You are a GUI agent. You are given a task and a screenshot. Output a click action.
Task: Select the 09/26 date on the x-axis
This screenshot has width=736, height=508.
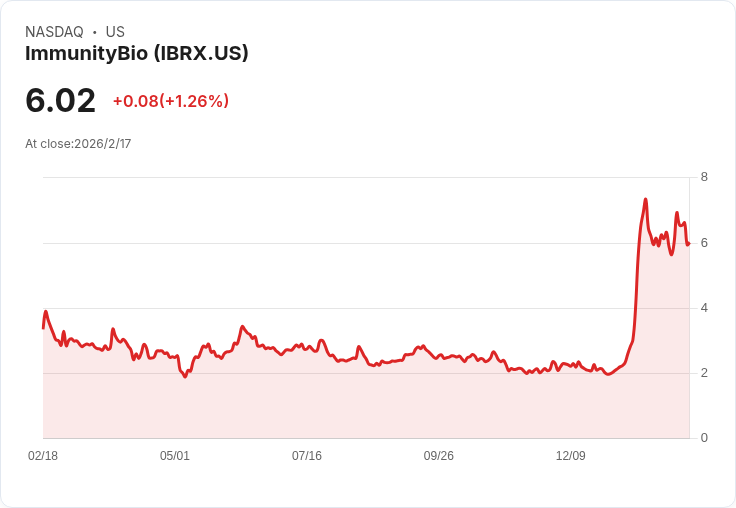[439, 455]
